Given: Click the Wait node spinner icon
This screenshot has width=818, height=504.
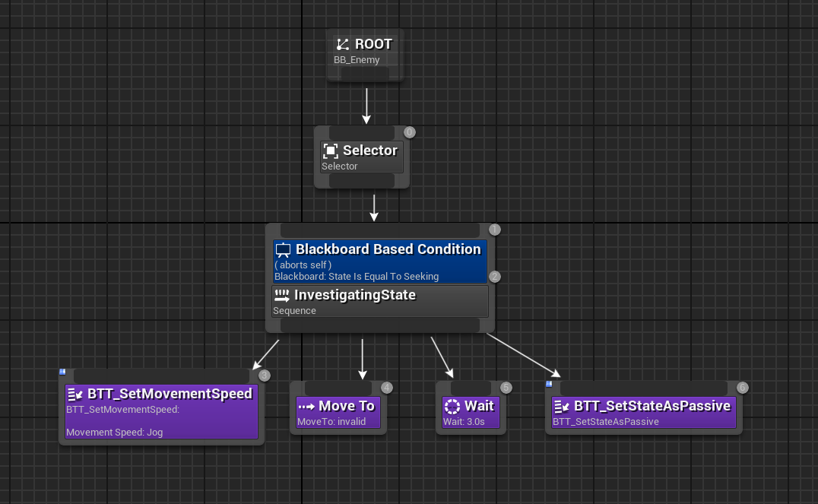Looking at the screenshot, I should [x=452, y=407].
